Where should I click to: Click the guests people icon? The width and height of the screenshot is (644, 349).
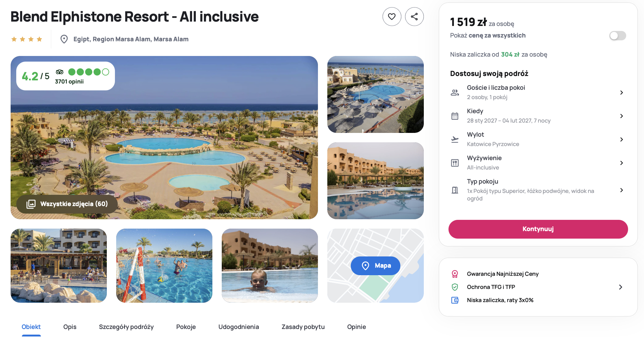coord(455,93)
